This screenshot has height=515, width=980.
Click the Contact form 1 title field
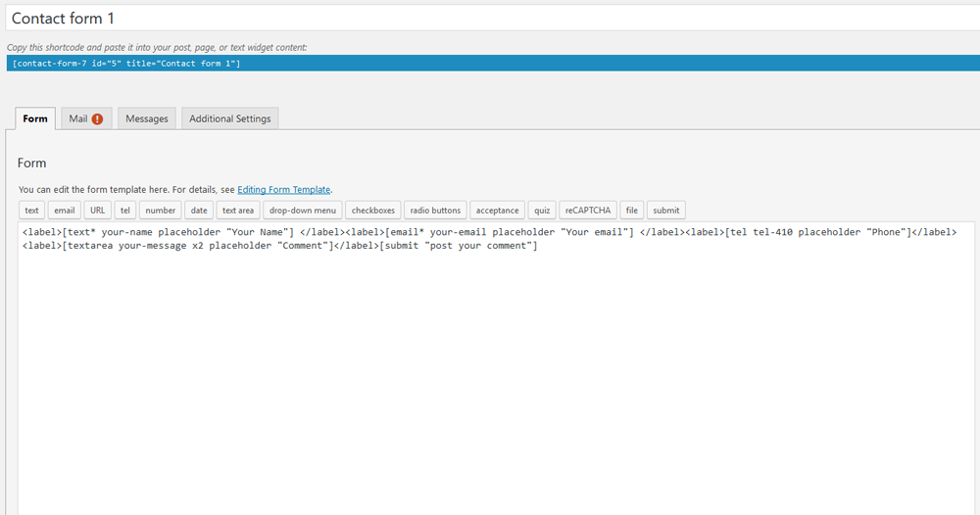pyautogui.click(x=490, y=19)
